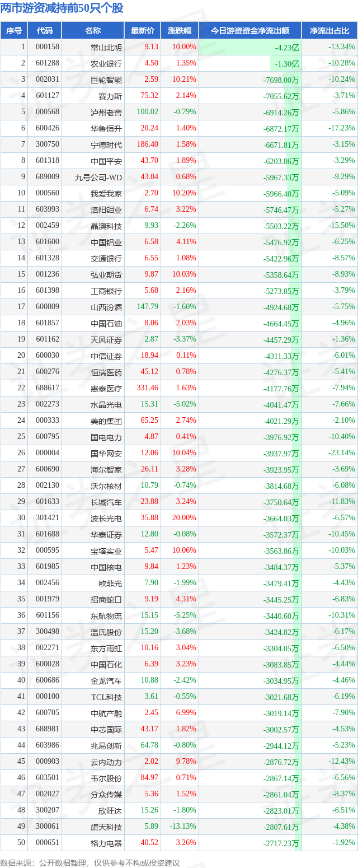Select stock name 水晶光电
358x868 pixels.
(x=106, y=404)
